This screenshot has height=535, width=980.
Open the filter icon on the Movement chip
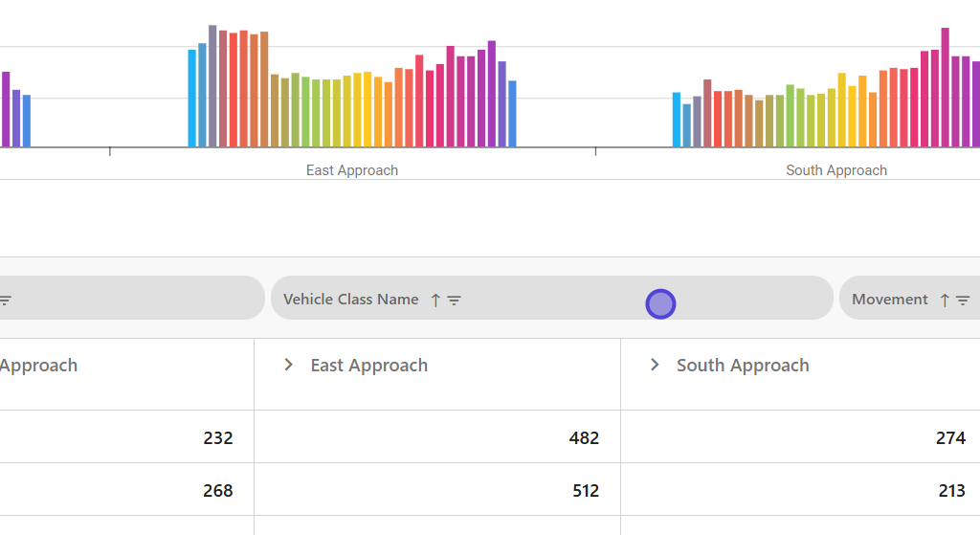(963, 301)
